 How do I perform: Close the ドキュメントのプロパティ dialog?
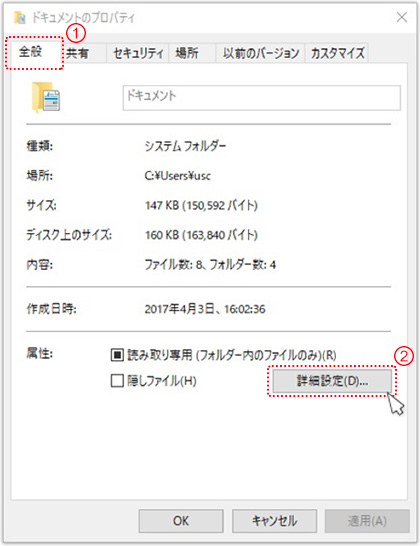[402, 17]
